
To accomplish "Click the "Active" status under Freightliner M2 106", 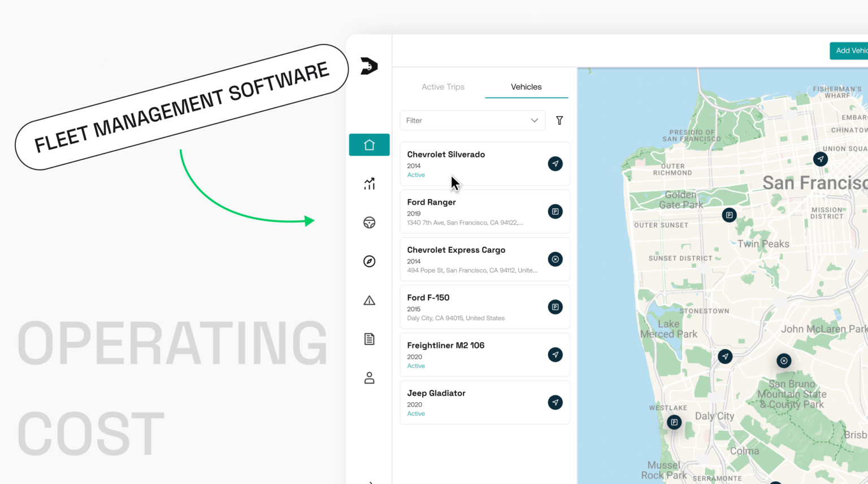I will tap(416, 366).
